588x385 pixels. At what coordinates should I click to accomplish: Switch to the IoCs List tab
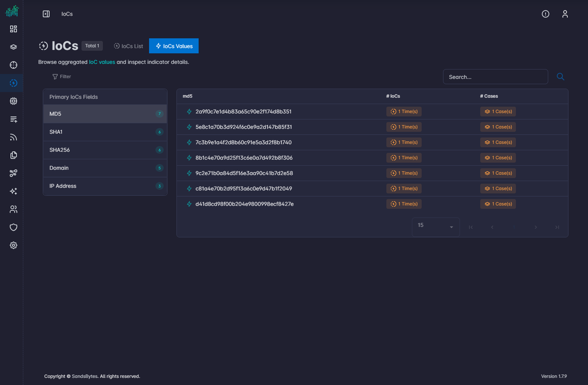click(x=128, y=46)
